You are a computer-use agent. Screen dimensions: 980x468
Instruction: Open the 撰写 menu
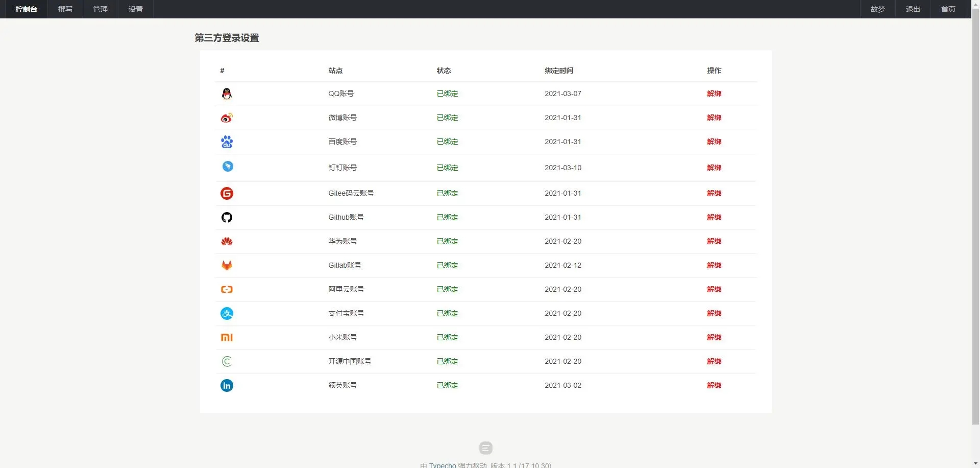tap(65, 9)
